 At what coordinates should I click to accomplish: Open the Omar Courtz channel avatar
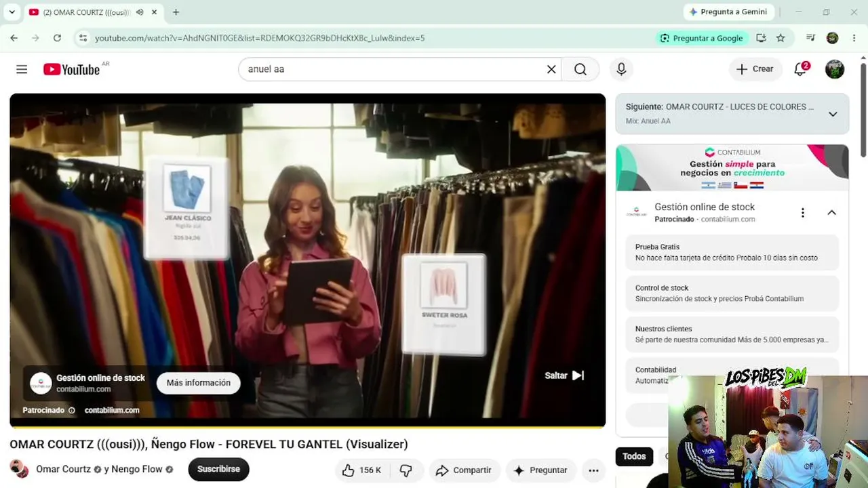19,469
